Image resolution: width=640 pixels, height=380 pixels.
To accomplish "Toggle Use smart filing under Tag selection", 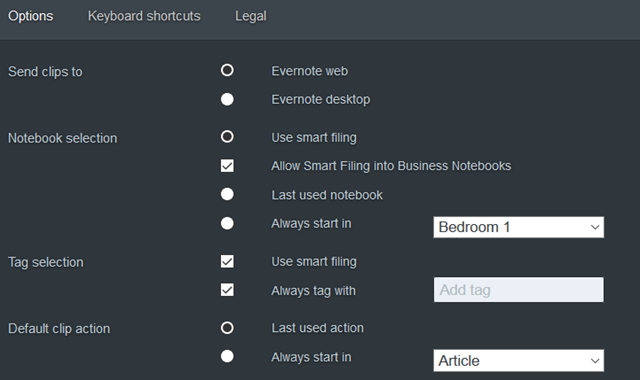I will click(227, 261).
